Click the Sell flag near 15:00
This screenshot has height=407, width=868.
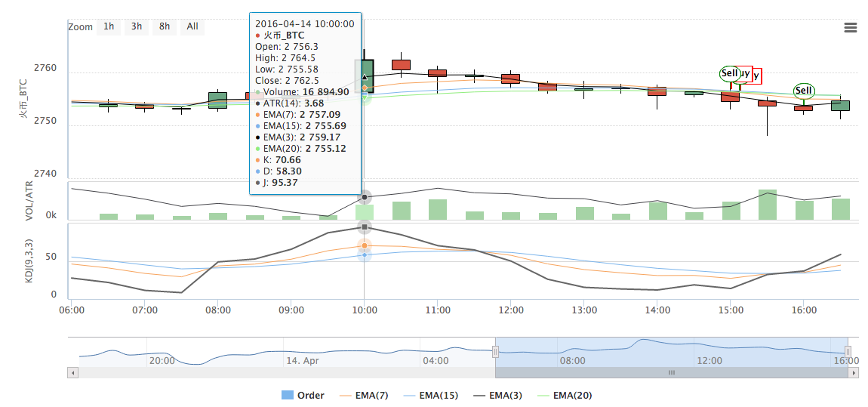[729, 73]
